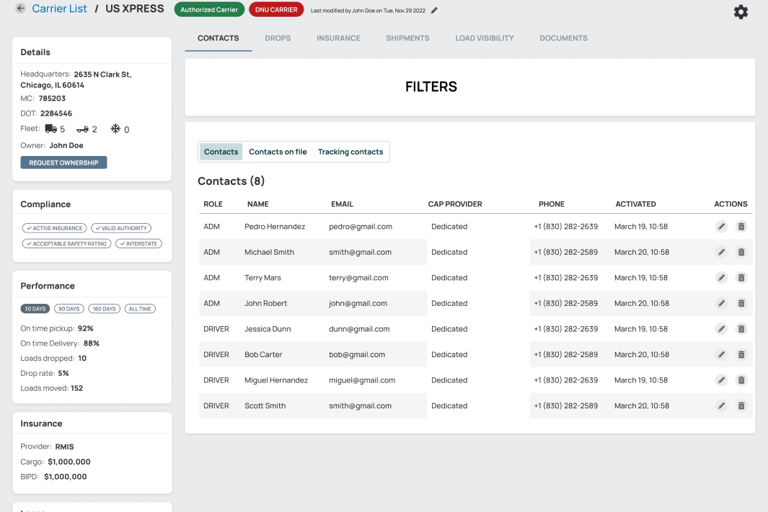Click the MC number 785203
Image resolution: width=768 pixels, height=512 pixels.
(x=52, y=98)
